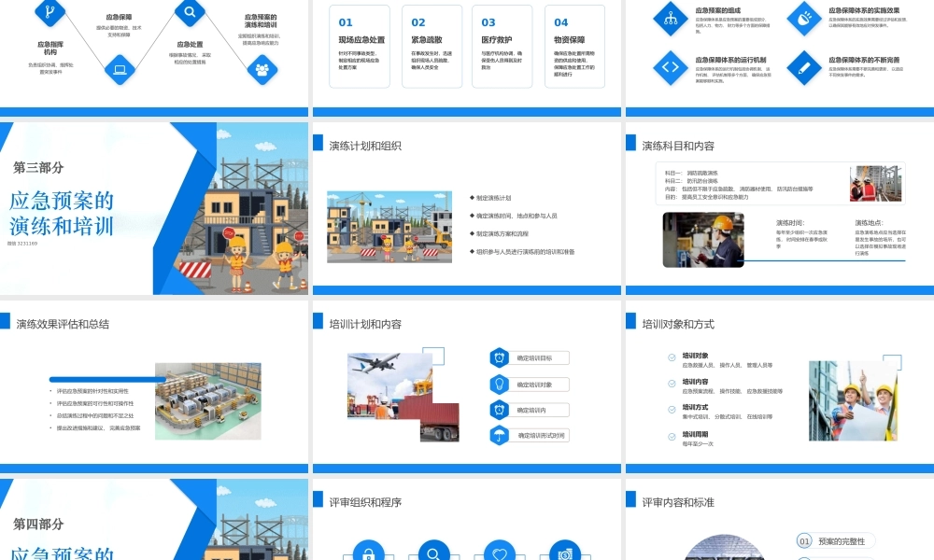This screenshot has width=934, height=560.
Task: Click the magnifier icon above 应急处置
Action: (x=190, y=11)
